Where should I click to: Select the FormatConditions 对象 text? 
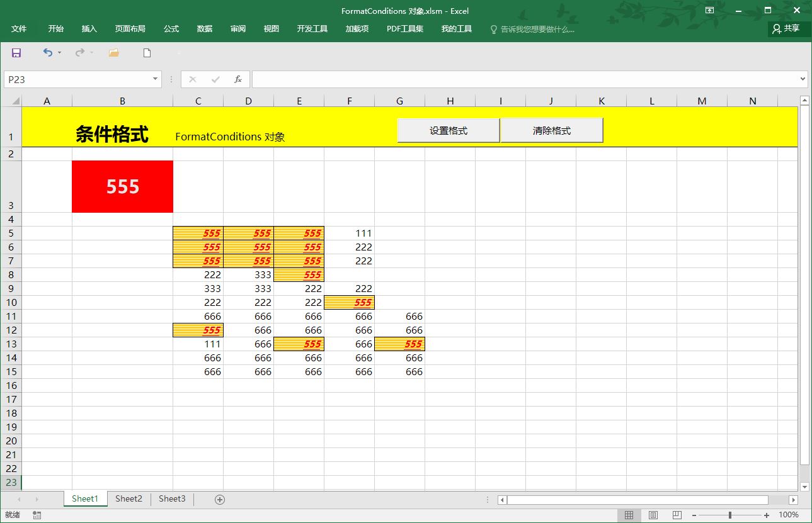pyautogui.click(x=230, y=137)
